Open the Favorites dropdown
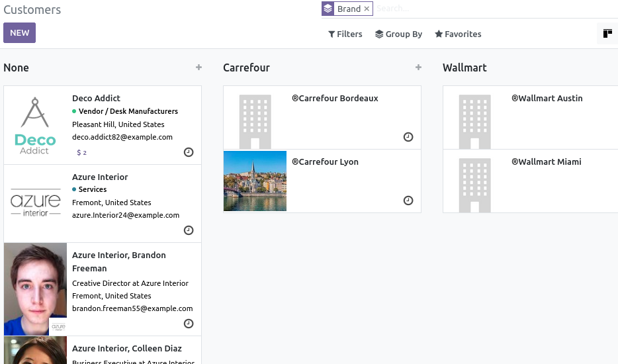 pos(458,34)
